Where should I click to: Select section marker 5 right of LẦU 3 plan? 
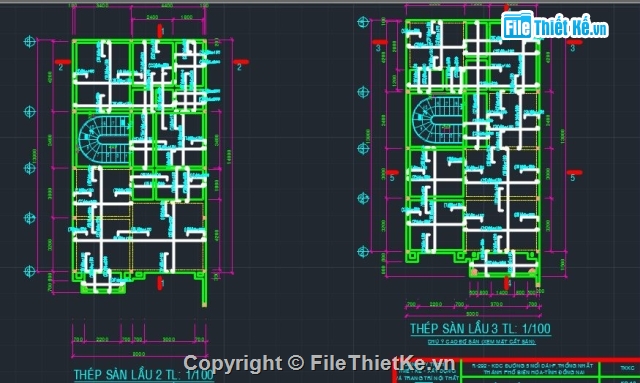point(574,176)
